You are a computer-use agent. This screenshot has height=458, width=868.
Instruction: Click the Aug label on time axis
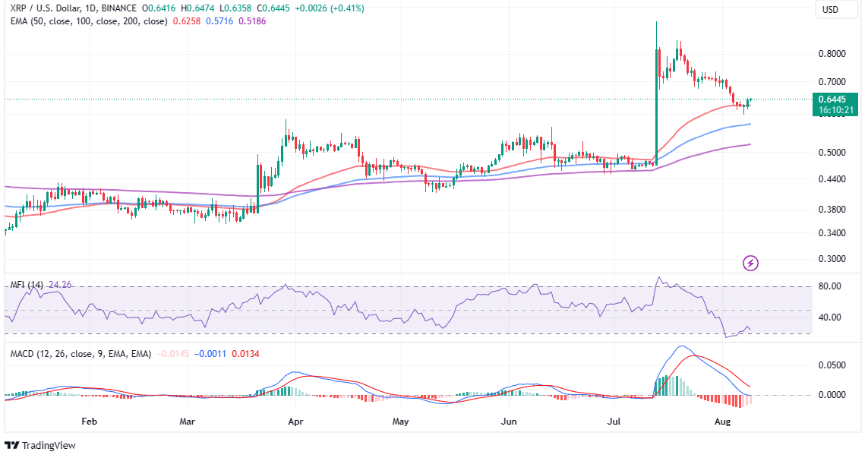[x=722, y=422]
